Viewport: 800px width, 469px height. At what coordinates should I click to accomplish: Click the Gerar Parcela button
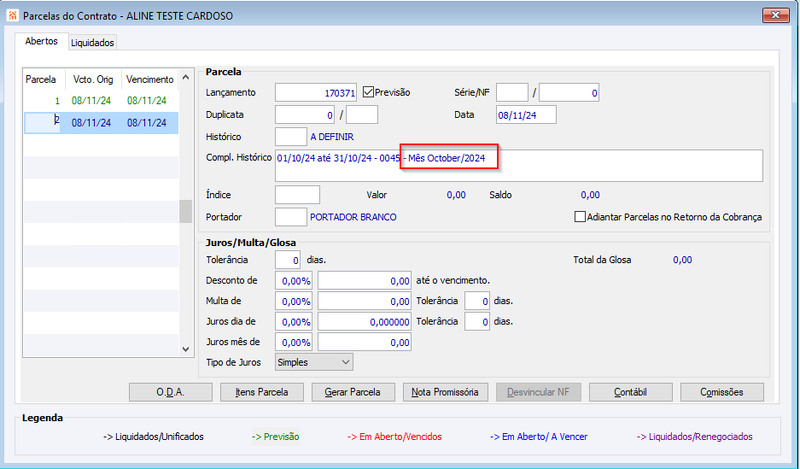tap(353, 392)
